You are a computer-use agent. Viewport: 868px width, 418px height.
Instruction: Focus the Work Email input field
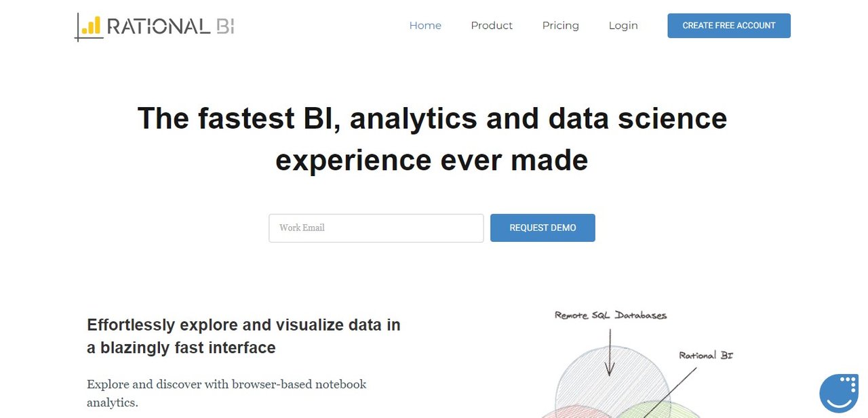click(376, 228)
